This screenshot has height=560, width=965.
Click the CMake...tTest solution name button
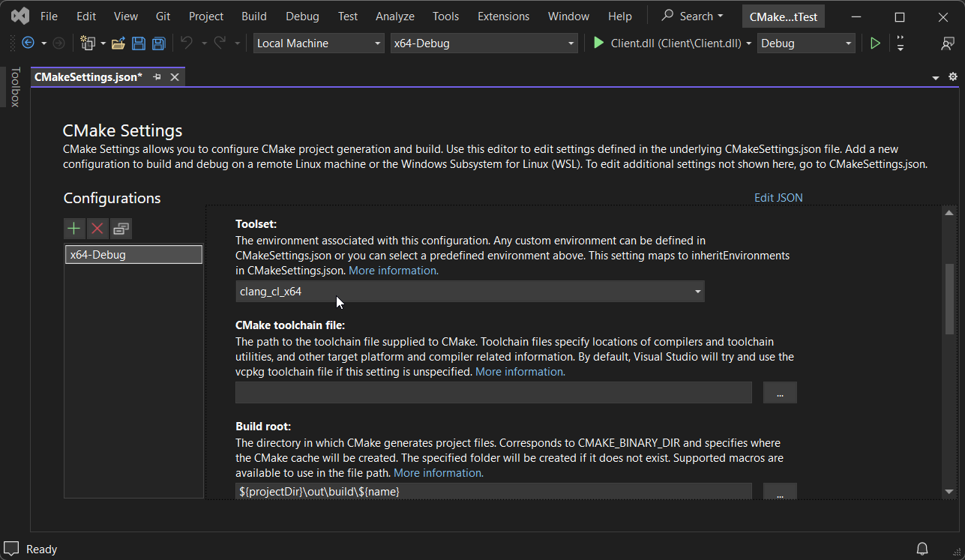coord(784,16)
